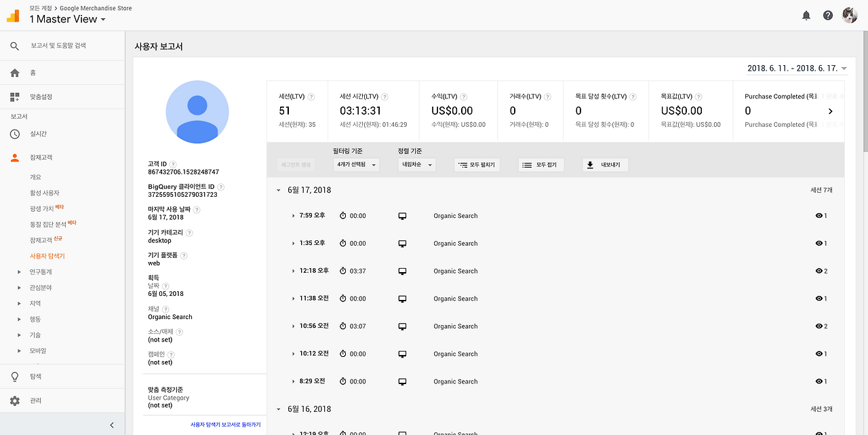Open the user account avatar
Image resolution: width=868 pixels, height=435 pixels.
click(x=850, y=15)
